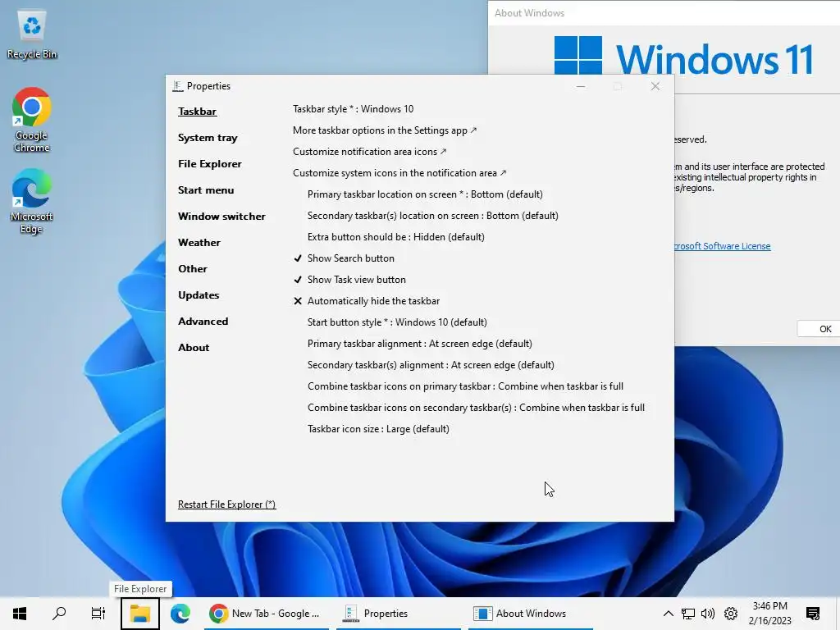Switch to About Windows taskbar button

[x=531, y=614]
